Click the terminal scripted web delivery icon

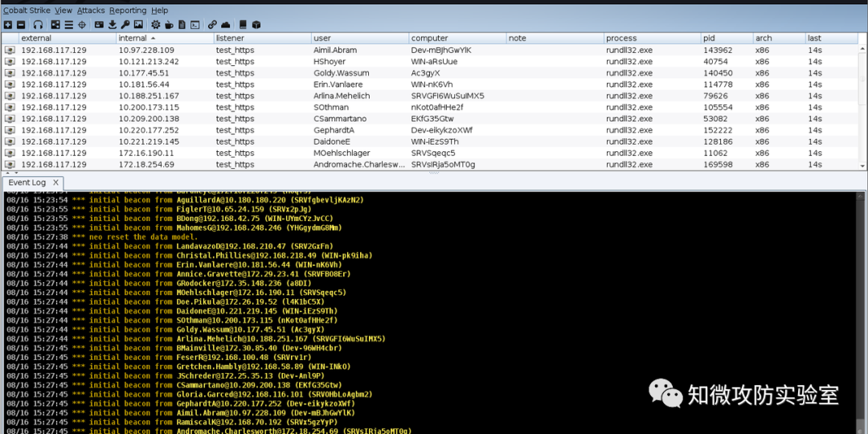pos(194,25)
